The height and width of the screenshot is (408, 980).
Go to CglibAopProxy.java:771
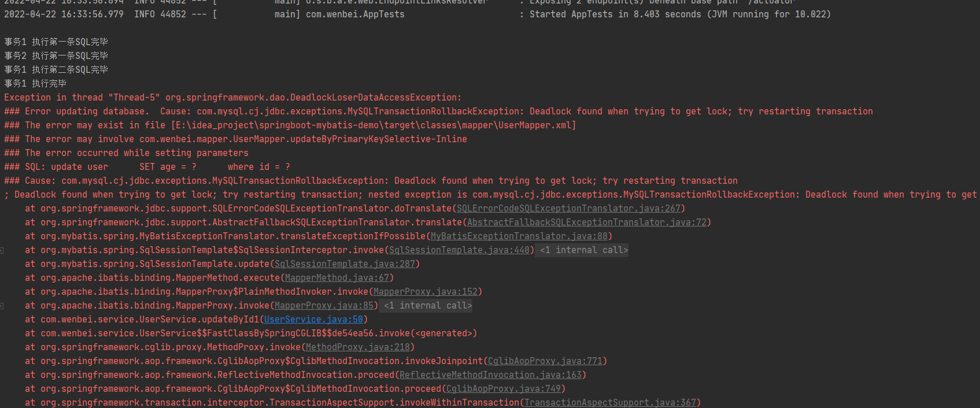(x=545, y=361)
